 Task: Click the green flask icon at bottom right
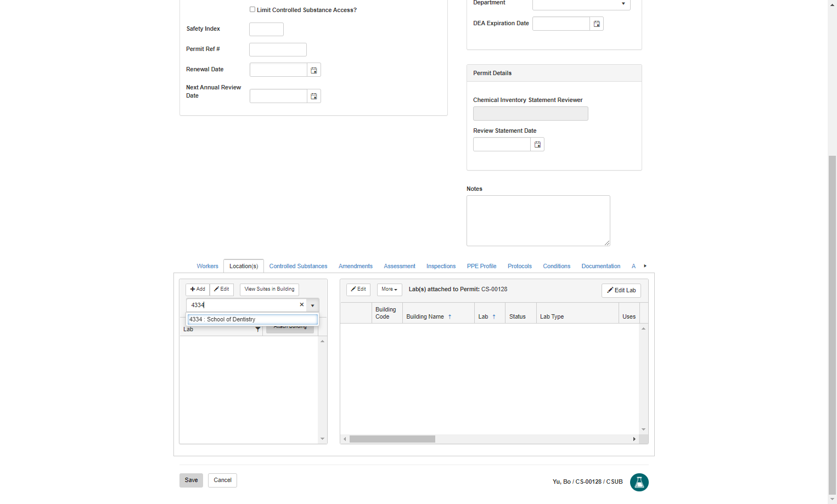pos(639,482)
